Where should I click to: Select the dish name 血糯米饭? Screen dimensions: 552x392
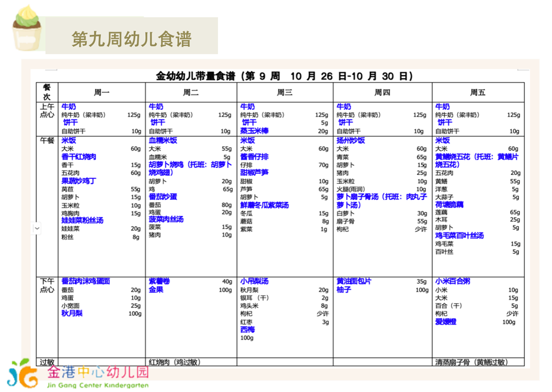point(163,140)
